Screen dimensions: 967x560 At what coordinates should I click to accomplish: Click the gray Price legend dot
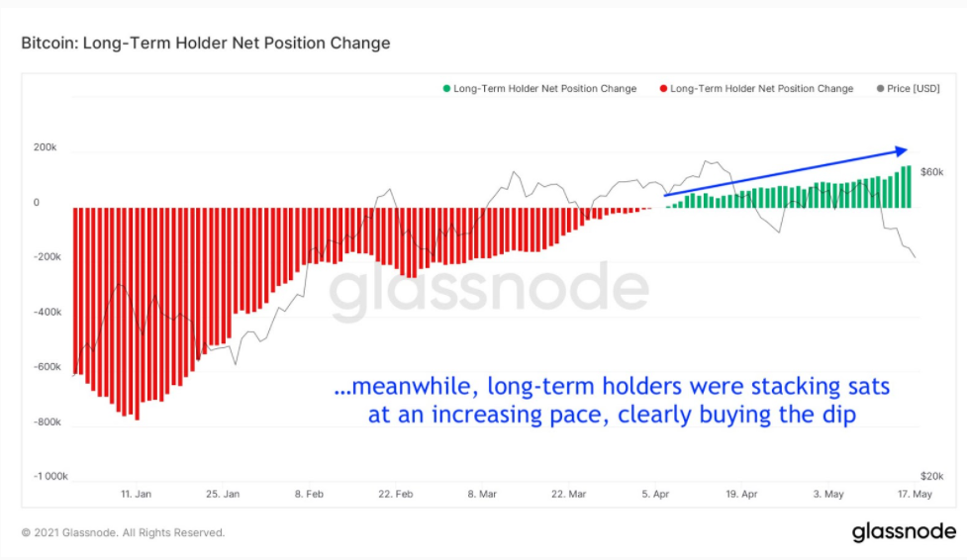(880, 89)
